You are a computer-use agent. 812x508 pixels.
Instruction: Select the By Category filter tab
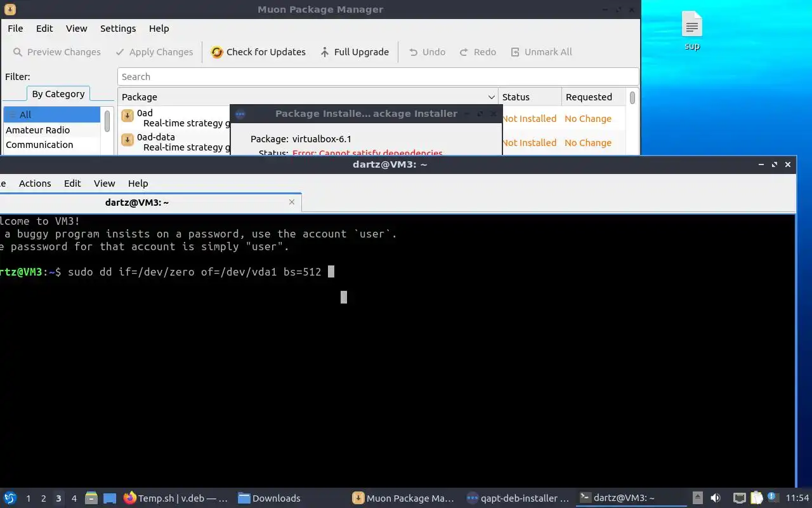pyautogui.click(x=58, y=94)
